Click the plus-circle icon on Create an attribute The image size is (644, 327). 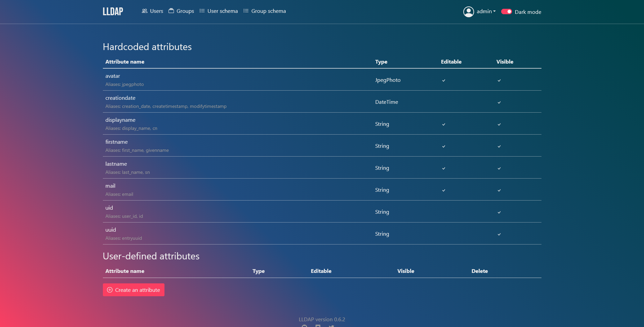pos(110,290)
